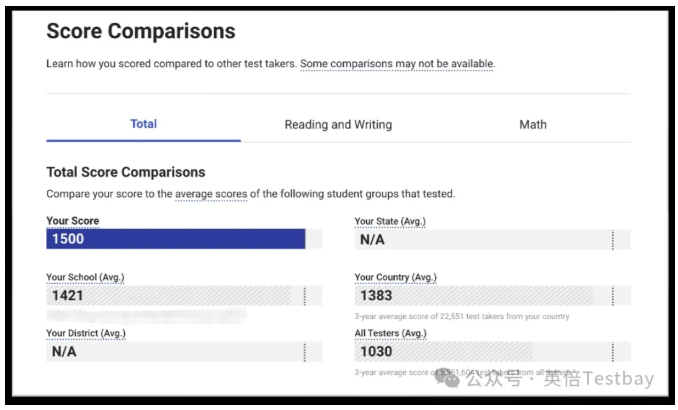Click "Some comparisons may not be available" link
Image resolution: width=678 pixels, height=410 pixels.
[397, 64]
